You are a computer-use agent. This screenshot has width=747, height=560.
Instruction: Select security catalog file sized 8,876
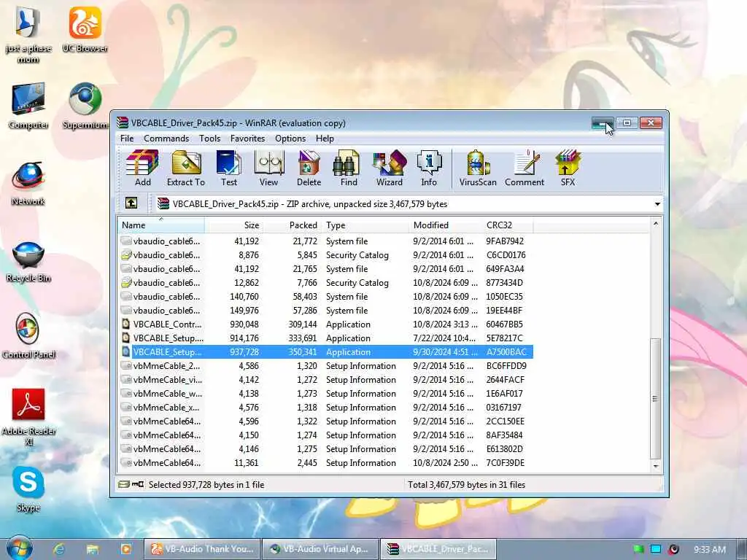(x=325, y=254)
